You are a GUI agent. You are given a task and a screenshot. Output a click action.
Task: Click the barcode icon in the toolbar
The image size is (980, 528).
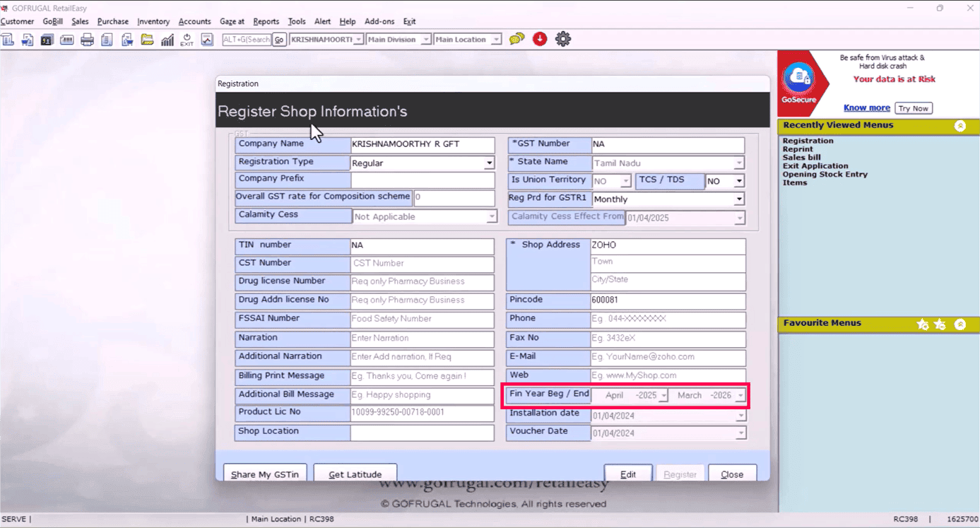[x=67, y=40]
